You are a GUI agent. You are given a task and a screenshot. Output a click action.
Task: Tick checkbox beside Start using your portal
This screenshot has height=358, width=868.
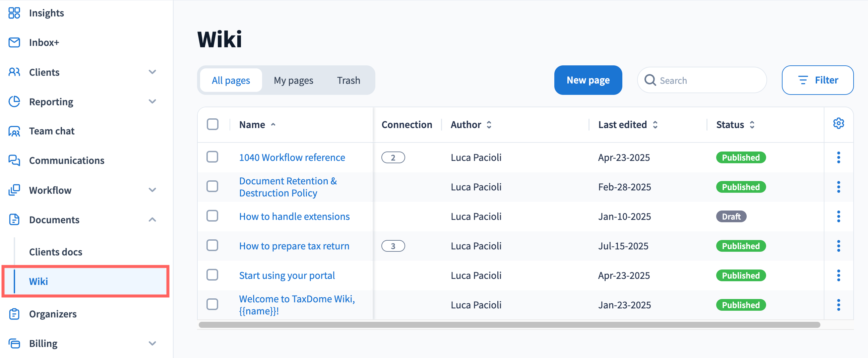tap(212, 275)
